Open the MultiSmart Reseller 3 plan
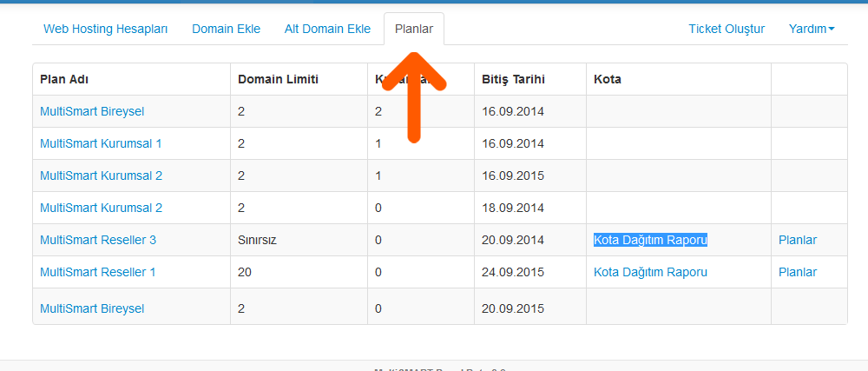This screenshot has height=371, width=868. [98, 240]
